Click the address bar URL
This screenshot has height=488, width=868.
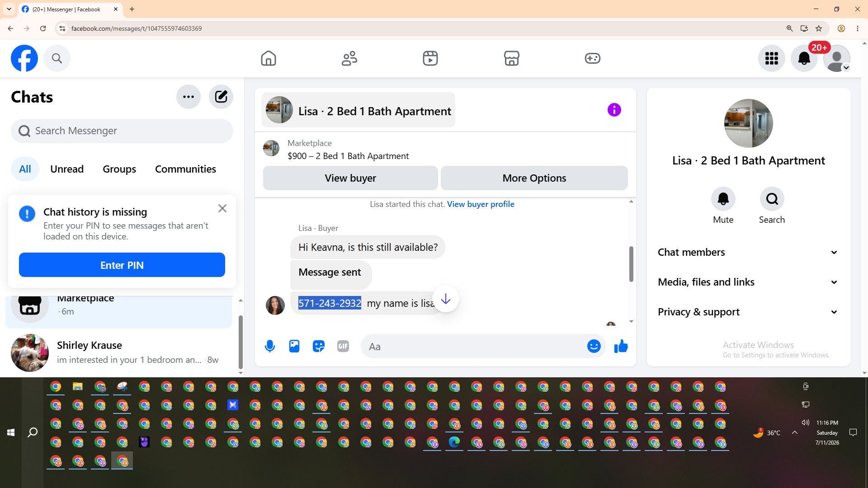click(x=137, y=28)
